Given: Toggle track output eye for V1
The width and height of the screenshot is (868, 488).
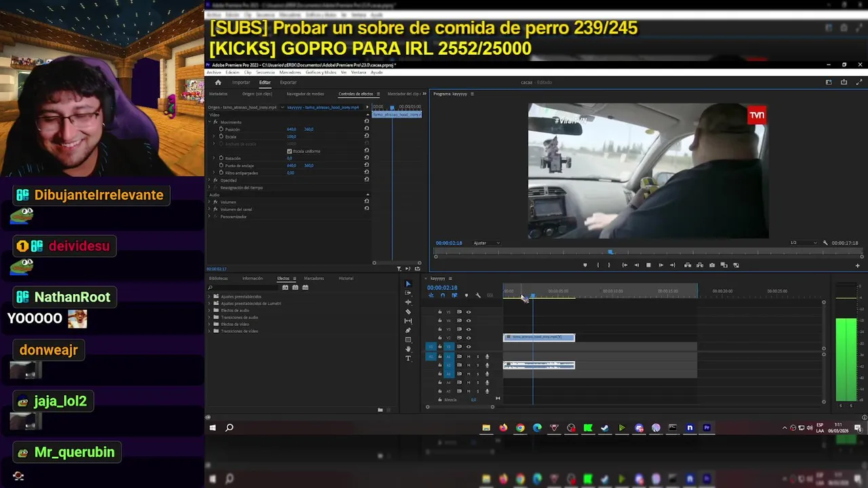Looking at the screenshot, I should 468,346.
